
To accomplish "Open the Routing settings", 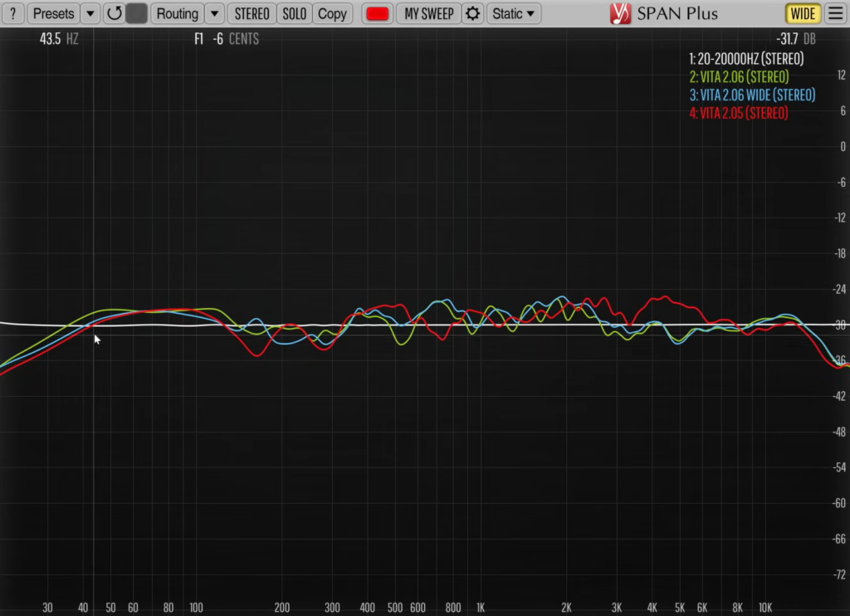I will tap(178, 13).
